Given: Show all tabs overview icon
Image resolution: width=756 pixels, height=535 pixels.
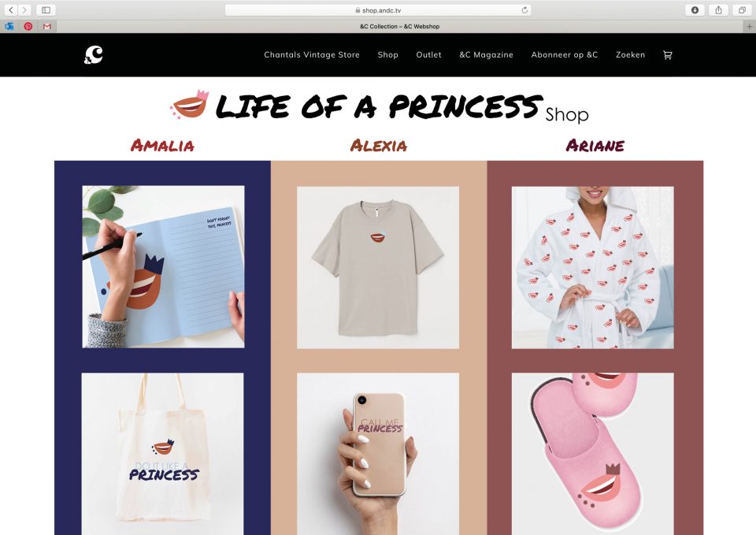Looking at the screenshot, I should (742, 9).
